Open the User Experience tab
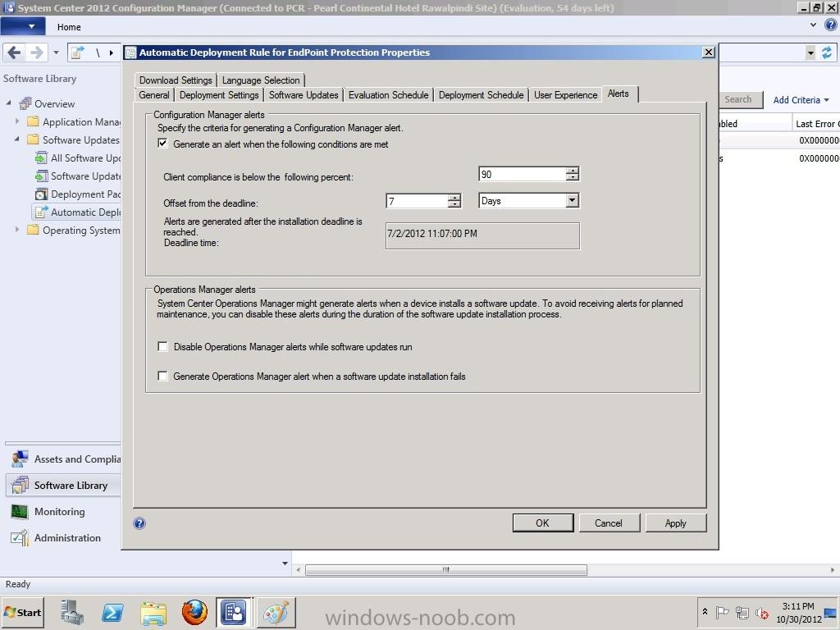The image size is (840, 630). coord(566,95)
